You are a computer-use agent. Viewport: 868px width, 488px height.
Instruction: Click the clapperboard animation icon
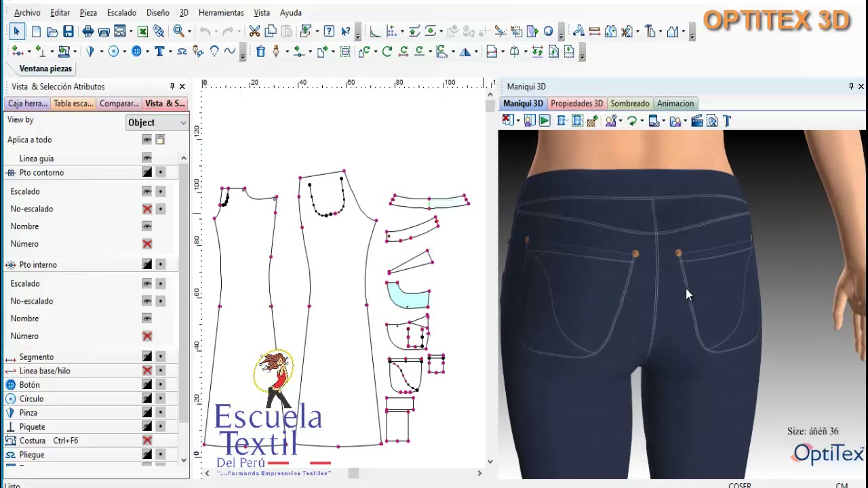(696, 121)
